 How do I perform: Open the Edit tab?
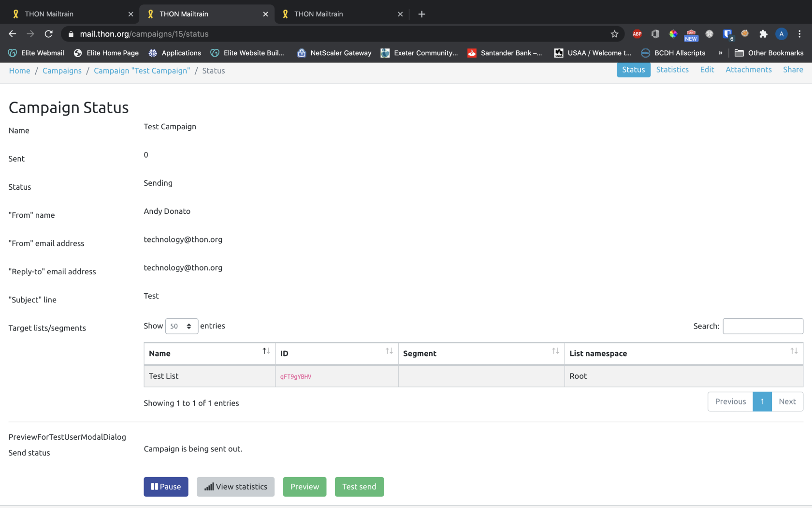point(707,70)
